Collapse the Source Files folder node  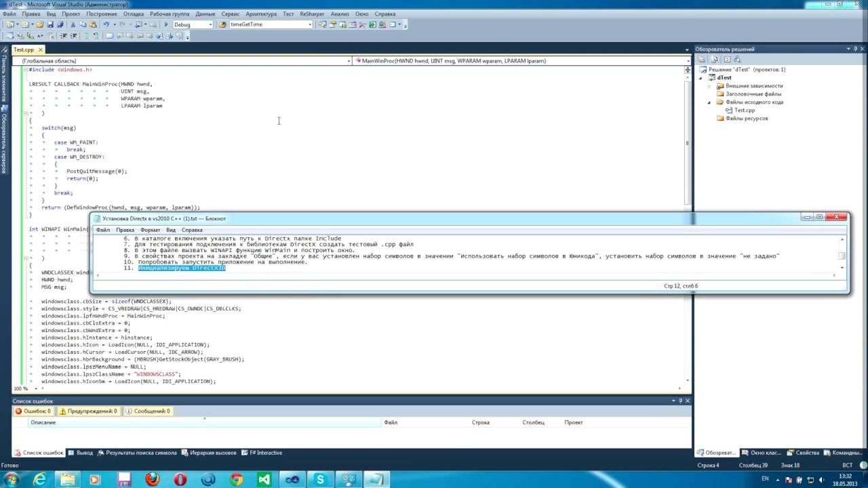[x=710, y=102]
